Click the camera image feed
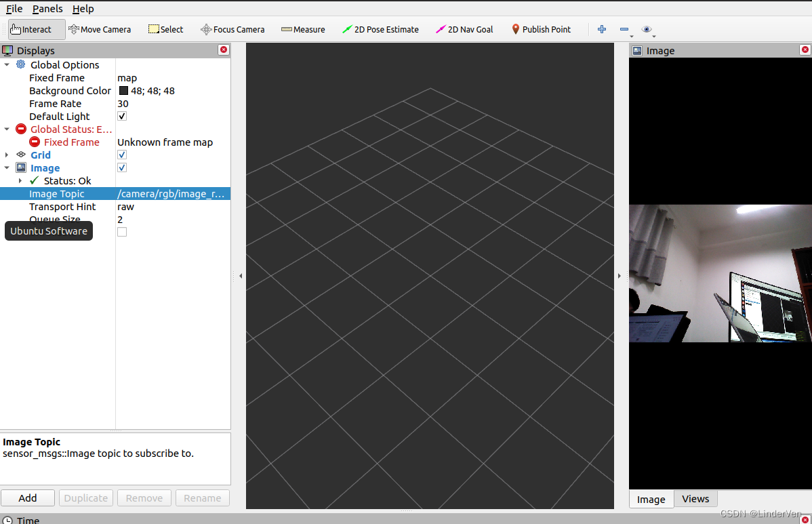 coord(720,273)
